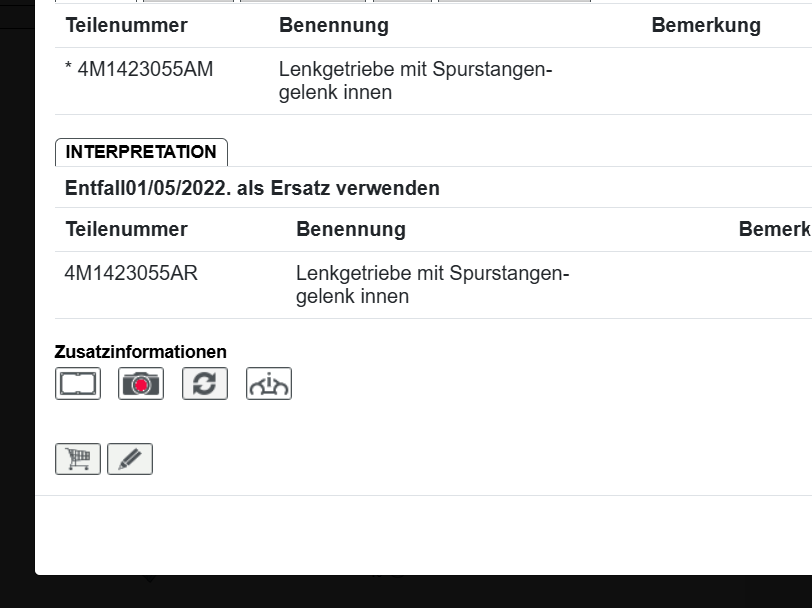
Task: Select the description text of 4M1423055AR row
Action: coord(432,284)
